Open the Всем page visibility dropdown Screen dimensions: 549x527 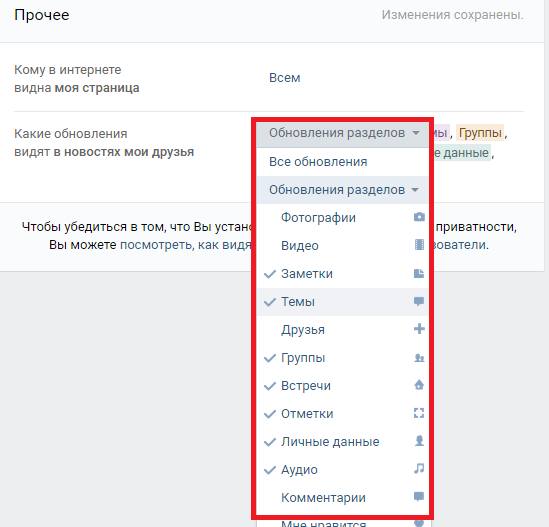[x=285, y=78]
